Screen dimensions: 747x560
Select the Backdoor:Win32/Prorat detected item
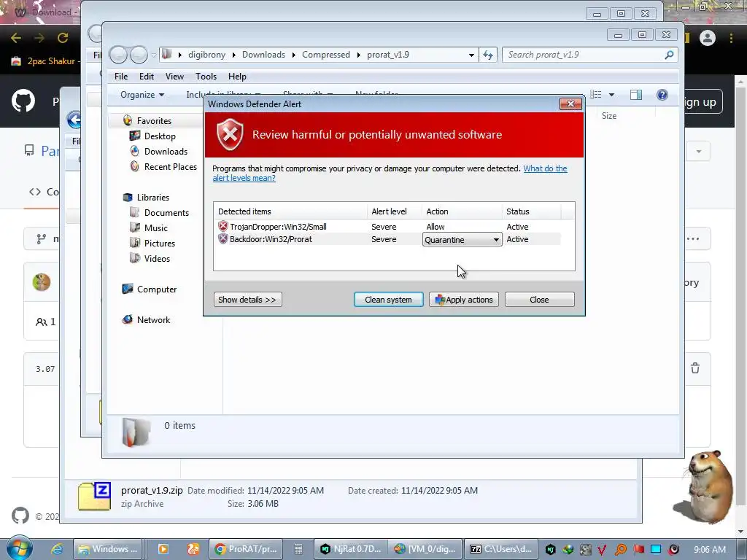(x=271, y=239)
